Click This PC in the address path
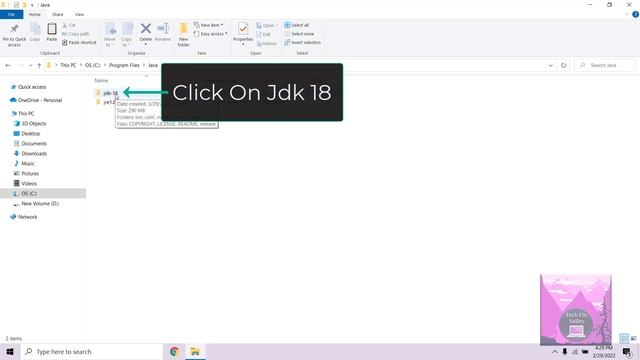The width and height of the screenshot is (640, 360). click(68, 65)
